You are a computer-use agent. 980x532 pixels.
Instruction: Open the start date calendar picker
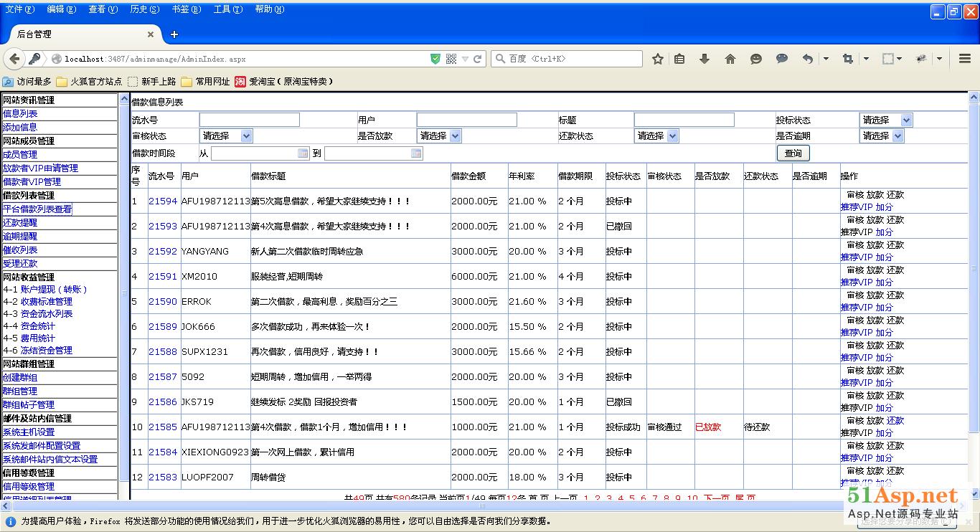[x=303, y=153]
